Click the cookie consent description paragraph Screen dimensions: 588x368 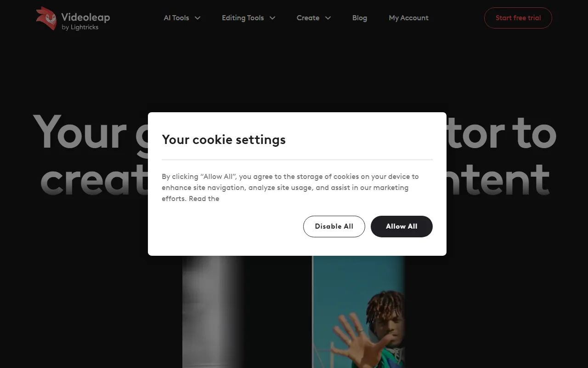click(x=290, y=188)
